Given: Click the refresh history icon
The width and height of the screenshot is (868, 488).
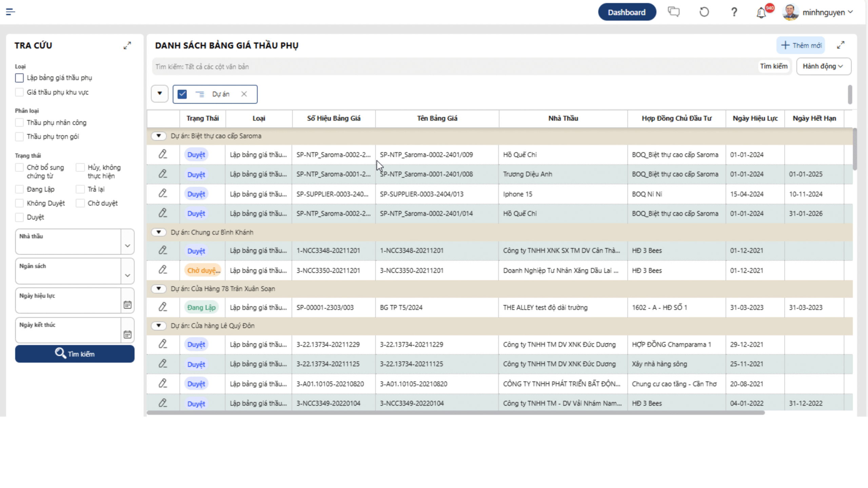Looking at the screenshot, I should (x=704, y=12).
